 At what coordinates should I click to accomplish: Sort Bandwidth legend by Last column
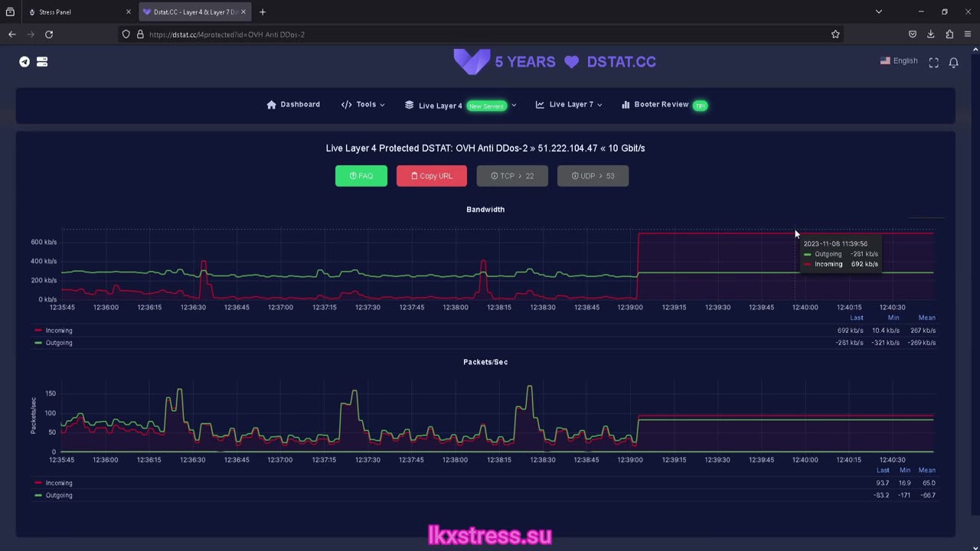[857, 318]
